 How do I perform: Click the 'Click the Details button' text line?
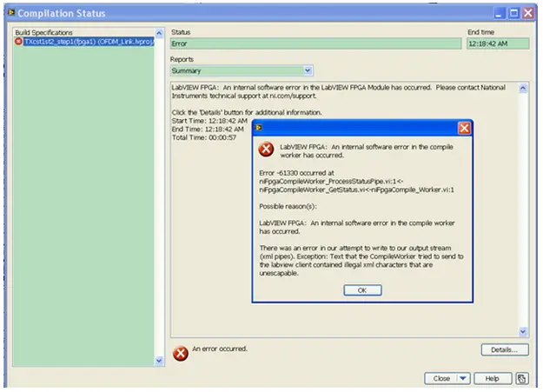(x=247, y=113)
